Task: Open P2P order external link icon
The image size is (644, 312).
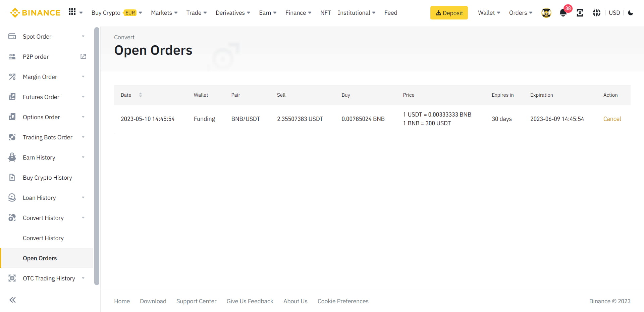Action: click(83, 56)
